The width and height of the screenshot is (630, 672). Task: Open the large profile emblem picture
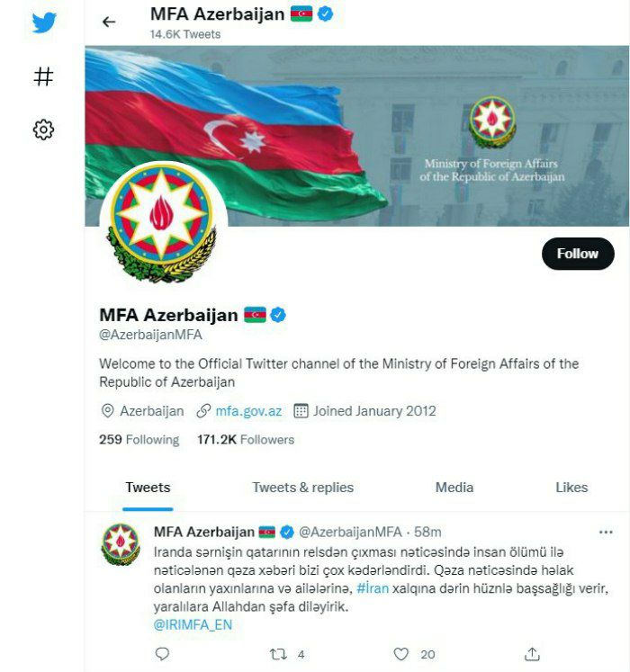coord(163,223)
